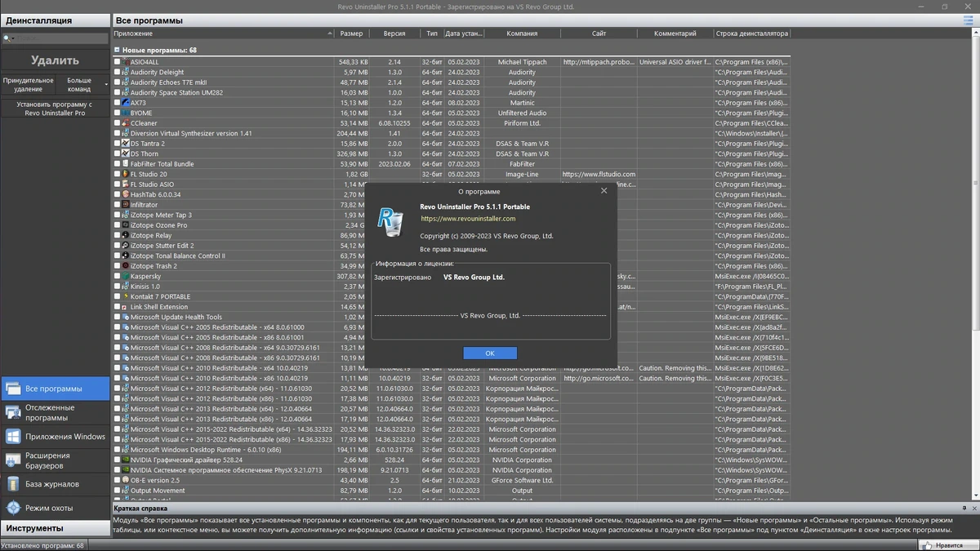
Task: Click the Microsoft Windows Desktop Runtime icon
Action: [x=125, y=450]
